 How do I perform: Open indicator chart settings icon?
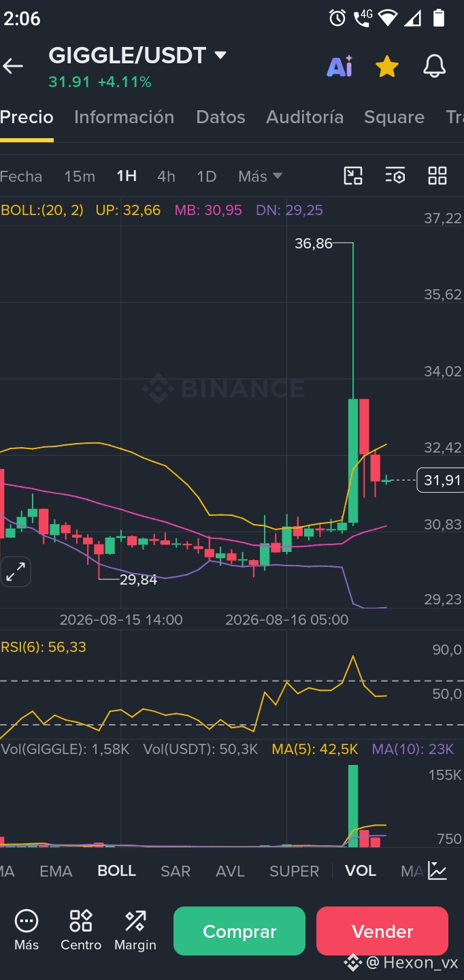[x=437, y=870]
